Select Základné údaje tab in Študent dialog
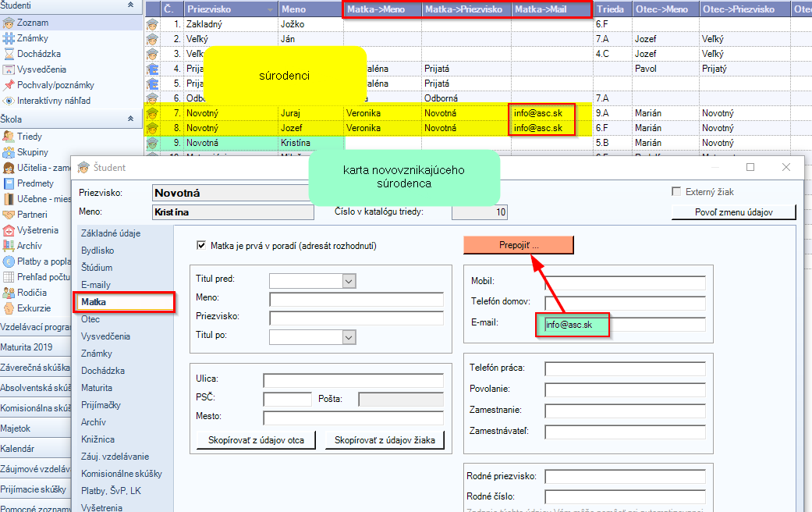The width and height of the screenshot is (812, 512). tap(111, 233)
